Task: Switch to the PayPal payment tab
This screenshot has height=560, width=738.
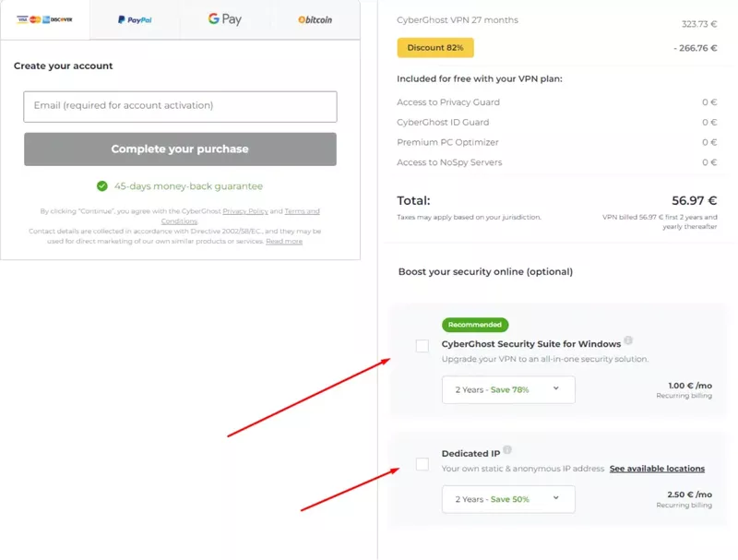Action: click(x=137, y=18)
